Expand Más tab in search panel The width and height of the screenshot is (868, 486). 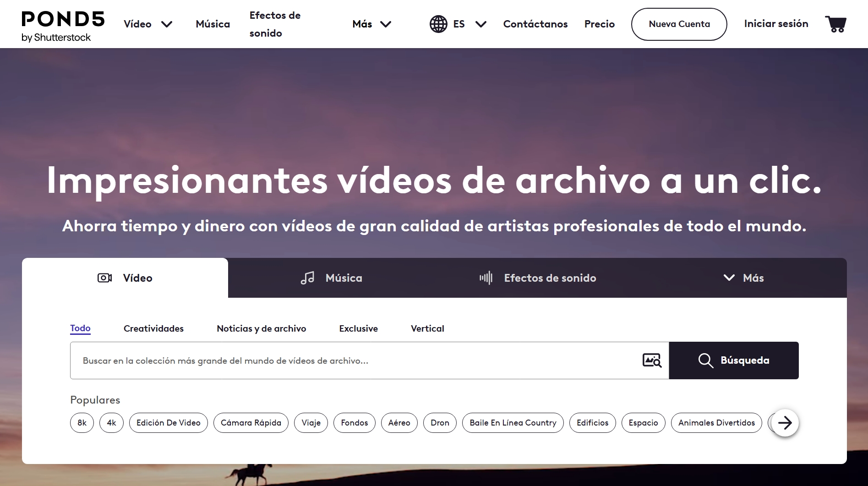point(743,278)
